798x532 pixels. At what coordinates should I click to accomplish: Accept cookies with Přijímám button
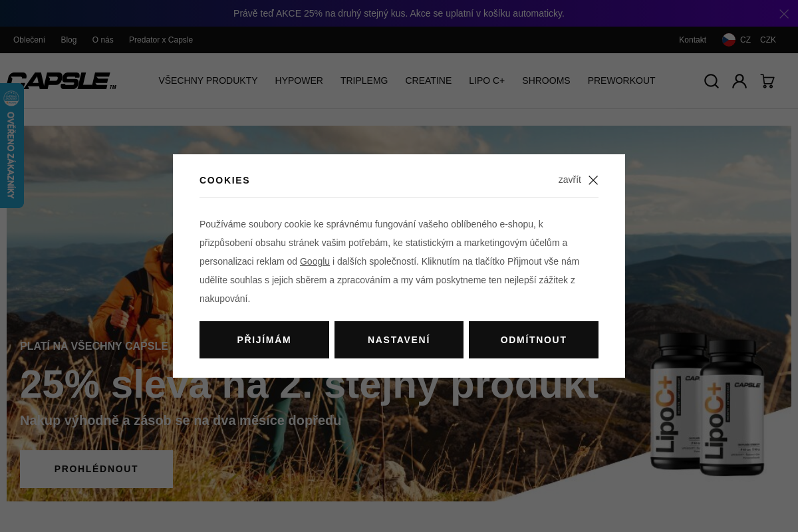coord(264,340)
